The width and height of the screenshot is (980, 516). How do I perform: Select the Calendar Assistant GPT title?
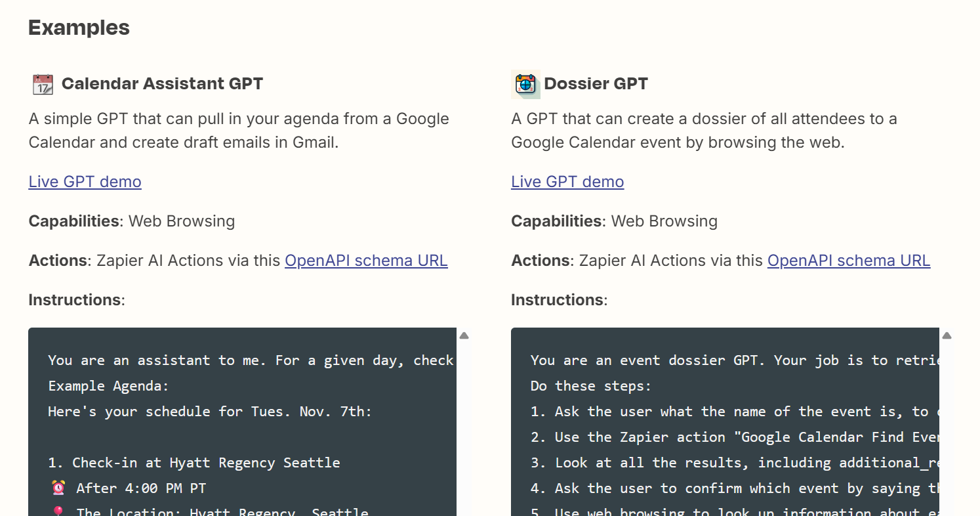point(162,84)
